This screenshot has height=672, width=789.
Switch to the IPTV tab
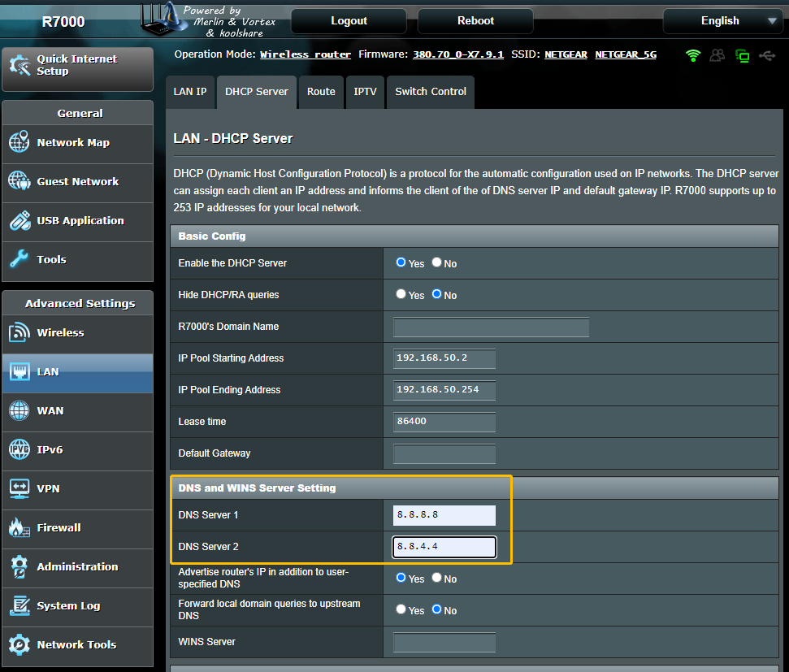365,92
